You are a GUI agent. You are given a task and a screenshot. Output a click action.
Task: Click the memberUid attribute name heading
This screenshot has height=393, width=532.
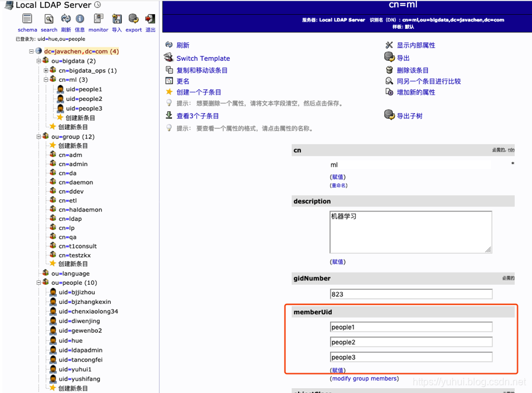[313, 312]
